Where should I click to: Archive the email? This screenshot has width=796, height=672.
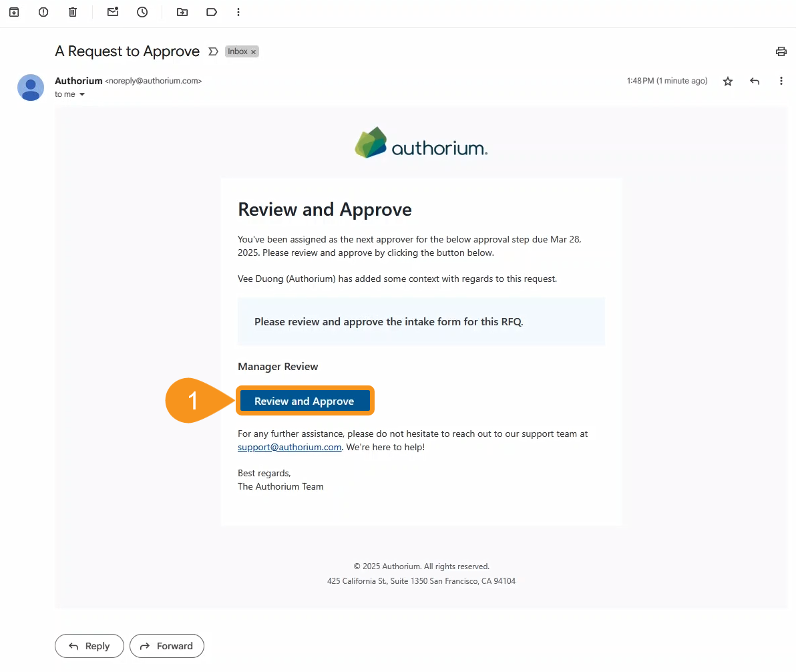click(x=14, y=12)
